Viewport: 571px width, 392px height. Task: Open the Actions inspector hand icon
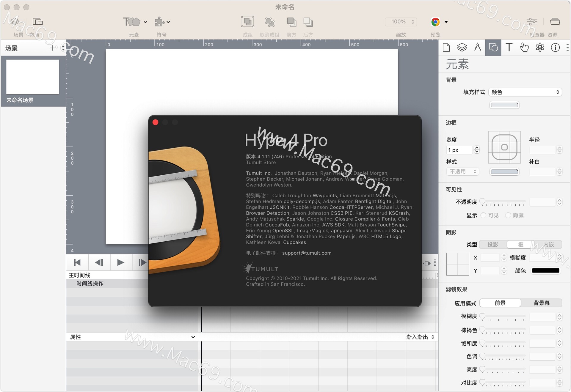[524, 48]
